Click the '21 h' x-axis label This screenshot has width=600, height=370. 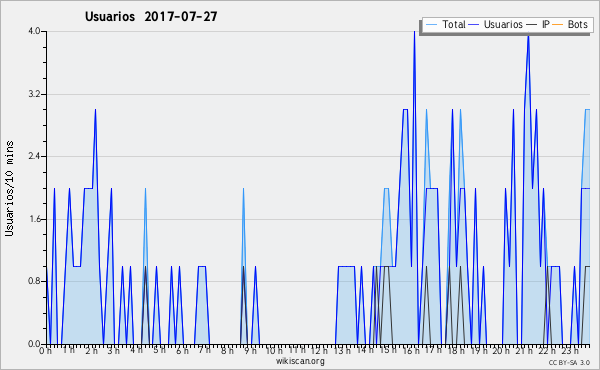[523, 351]
